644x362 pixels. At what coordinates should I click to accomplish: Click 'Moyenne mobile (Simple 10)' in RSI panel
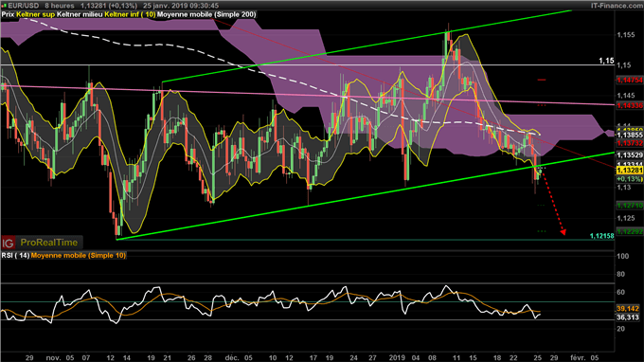point(79,256)
